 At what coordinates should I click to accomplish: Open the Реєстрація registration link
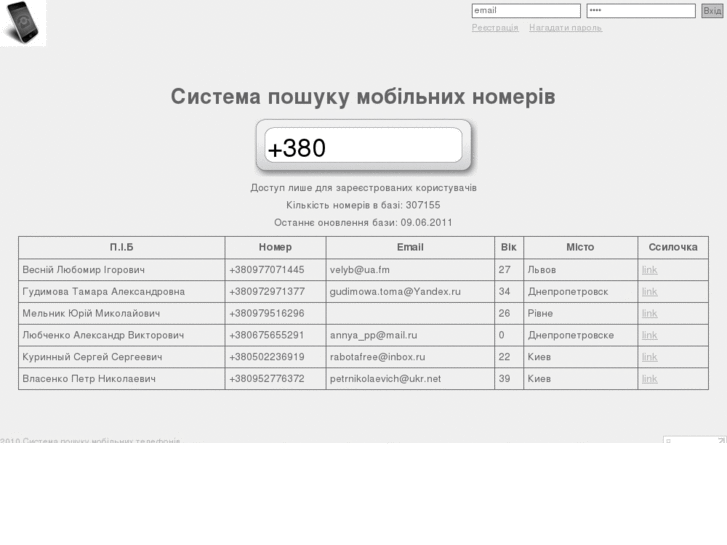(x=495, y=28)
